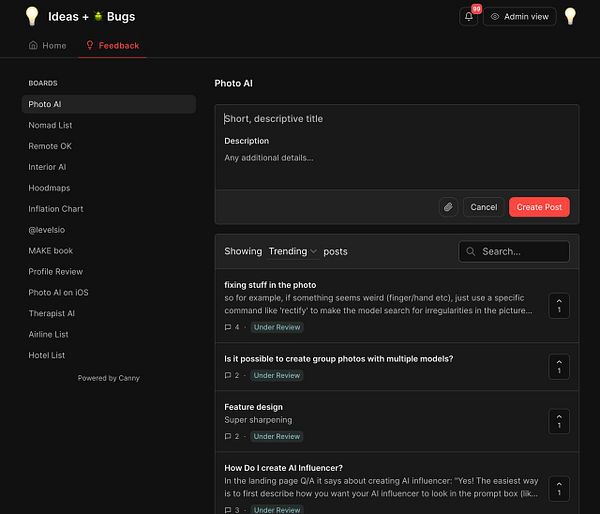The width and height of the screenshot is (600, 514).
Task: Open the notifications bell
Action: point(469,16)
